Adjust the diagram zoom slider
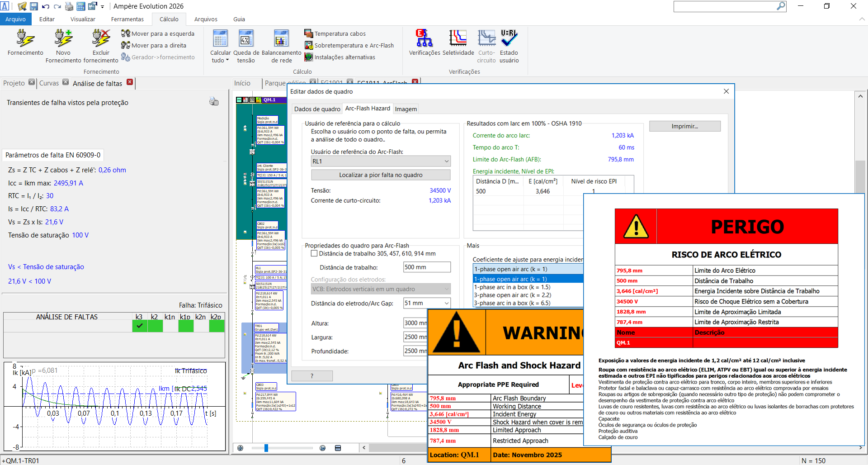The height and width of the screenshot is (465, 868). pyautogui.click(x=266, y=448)
